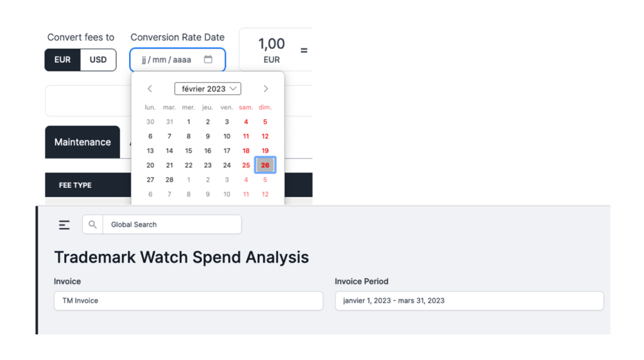Click the Conversion Rate Date input field
644x360 pixels.
pyautogui.click(x=177, y=60)
